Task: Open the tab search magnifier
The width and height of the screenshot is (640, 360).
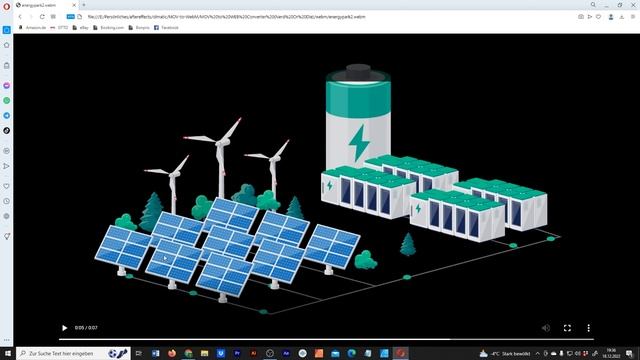Action: click(x=593, y=5)
